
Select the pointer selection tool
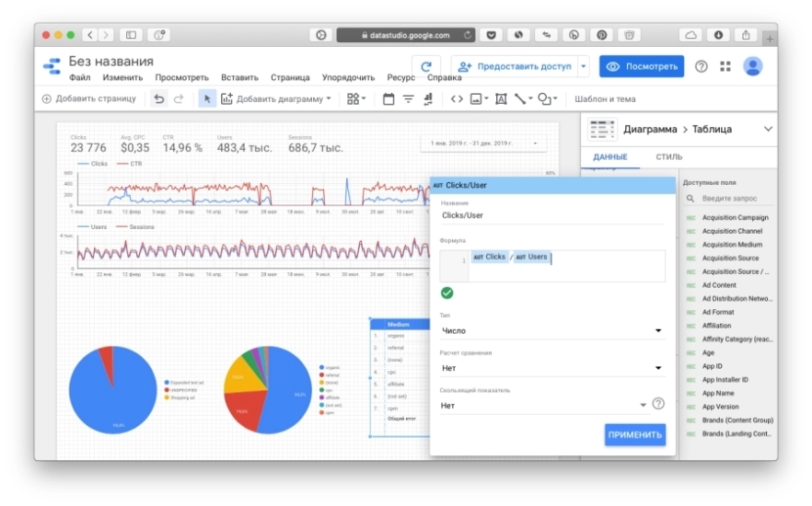tap(207, 98)
